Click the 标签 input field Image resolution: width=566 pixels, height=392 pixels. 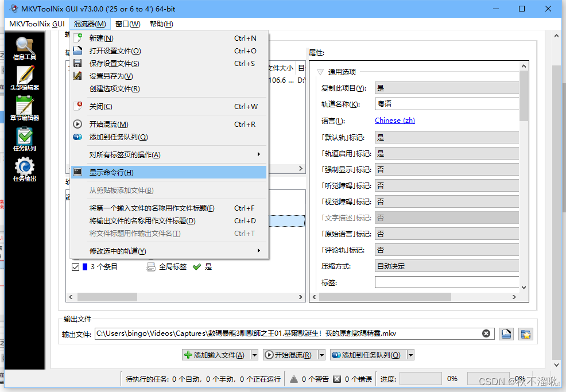click(447, 282)
